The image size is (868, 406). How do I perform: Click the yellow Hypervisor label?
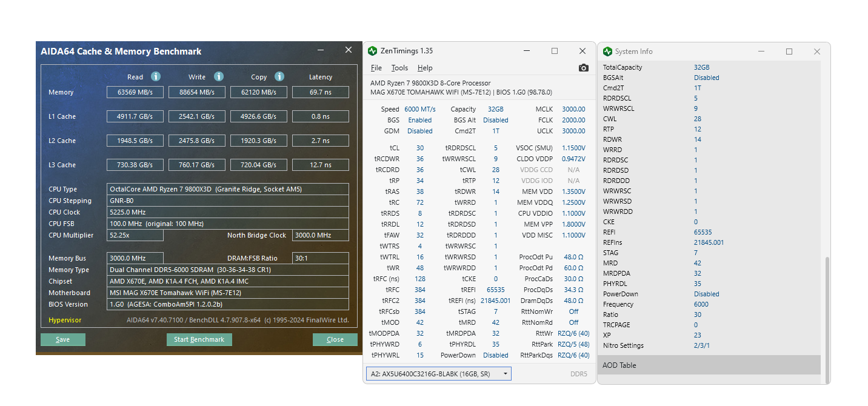tap(65, 320)
